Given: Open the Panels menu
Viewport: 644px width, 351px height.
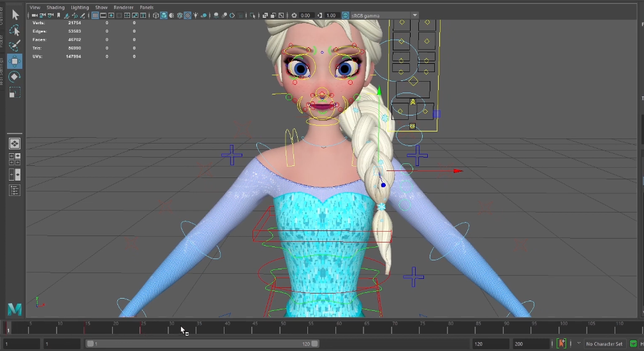Looking at the screenshot, I should (x=147, y=8).
